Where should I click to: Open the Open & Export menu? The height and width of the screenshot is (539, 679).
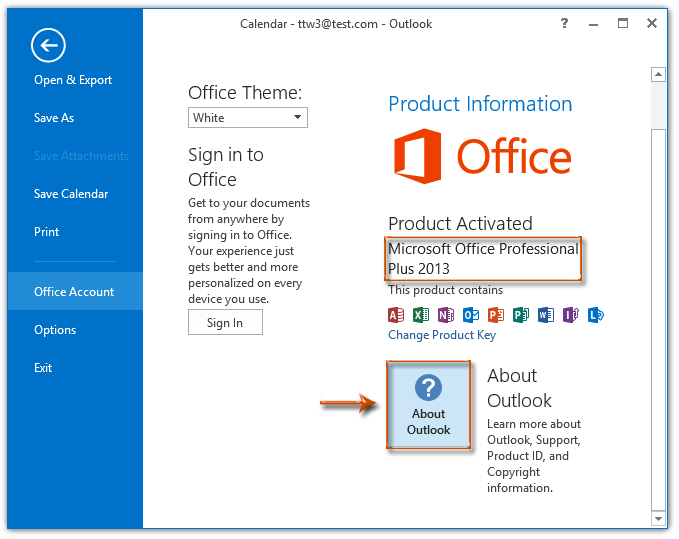[73, 80]
